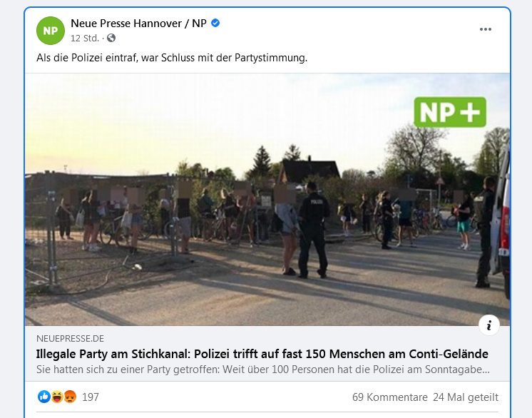532x418 pixels.
Task: Click the '12 Std.' post timestamp
Action: click(x=85, y=39)
